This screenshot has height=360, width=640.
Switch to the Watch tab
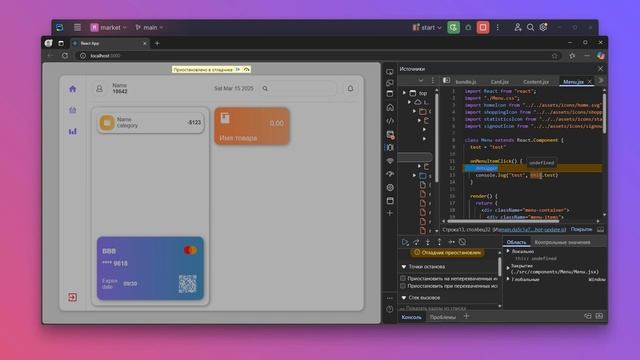point(562,242)
